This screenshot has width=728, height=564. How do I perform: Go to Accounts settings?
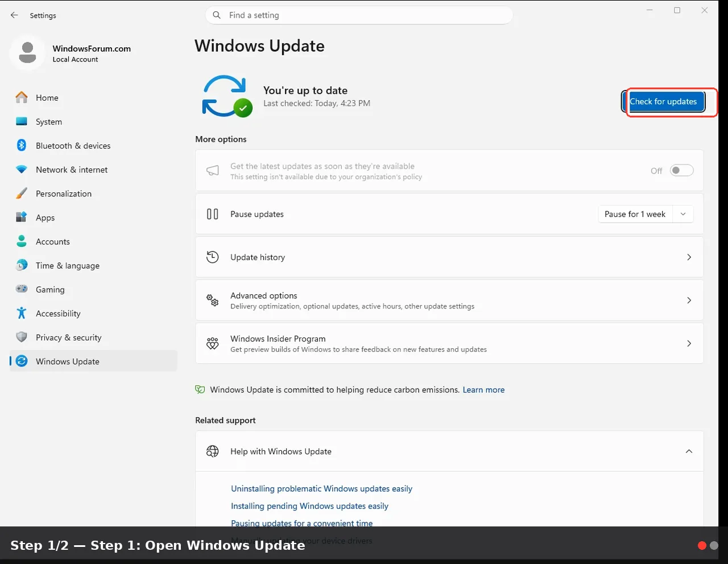tap(93, 241)
